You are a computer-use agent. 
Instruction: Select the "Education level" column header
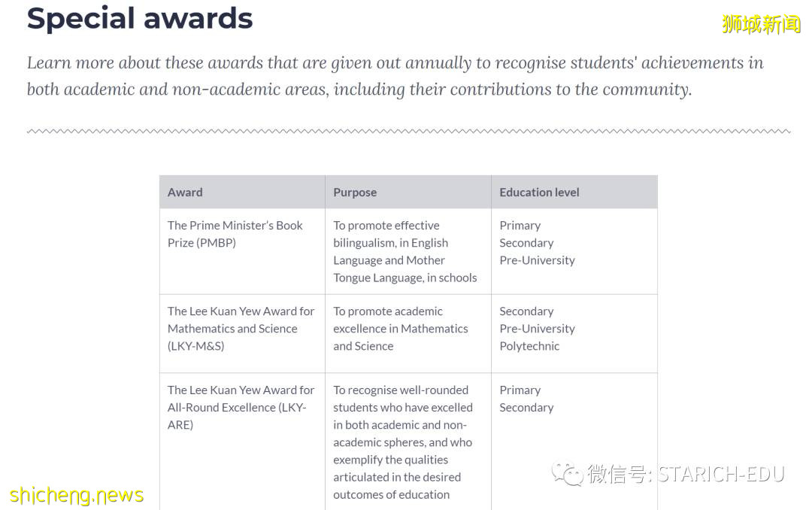click(x=539, y=192)
